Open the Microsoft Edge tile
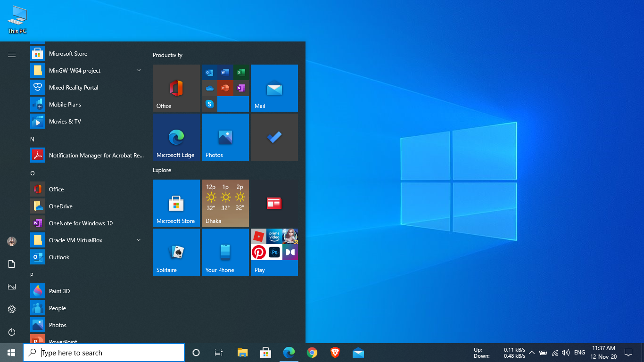Image resolution: width=644 pixels, height=362 pixels. [x=176, y=137]
